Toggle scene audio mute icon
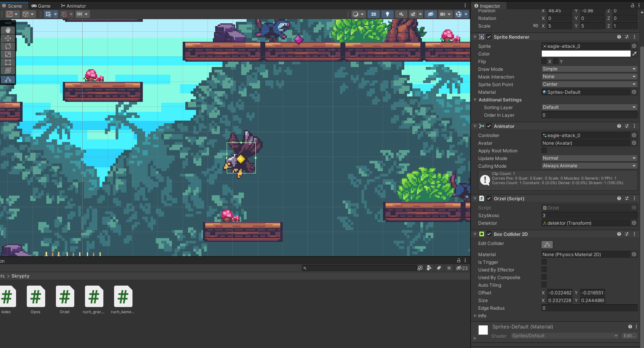The height and width of the screenshot is (348, 644). [x=401, y=14]
